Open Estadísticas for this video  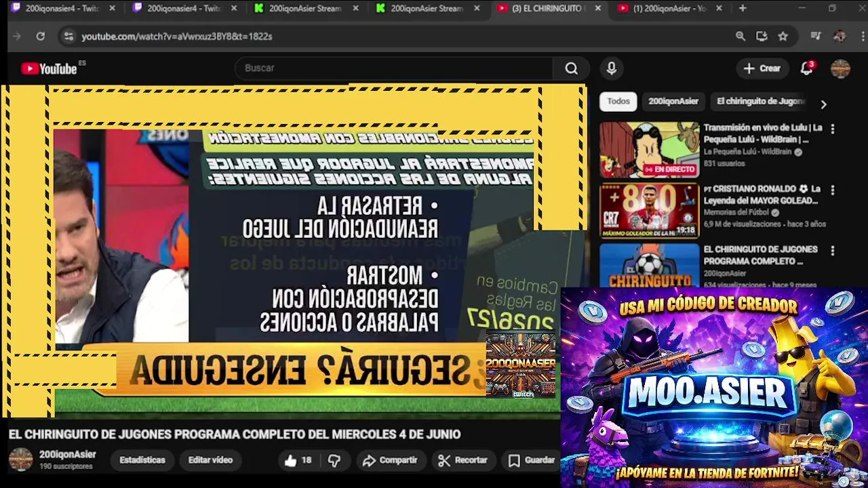142,460
